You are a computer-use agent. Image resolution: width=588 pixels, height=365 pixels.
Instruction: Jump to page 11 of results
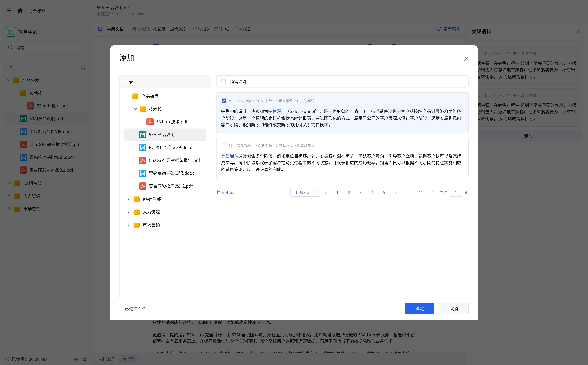(x=421, y=192)
